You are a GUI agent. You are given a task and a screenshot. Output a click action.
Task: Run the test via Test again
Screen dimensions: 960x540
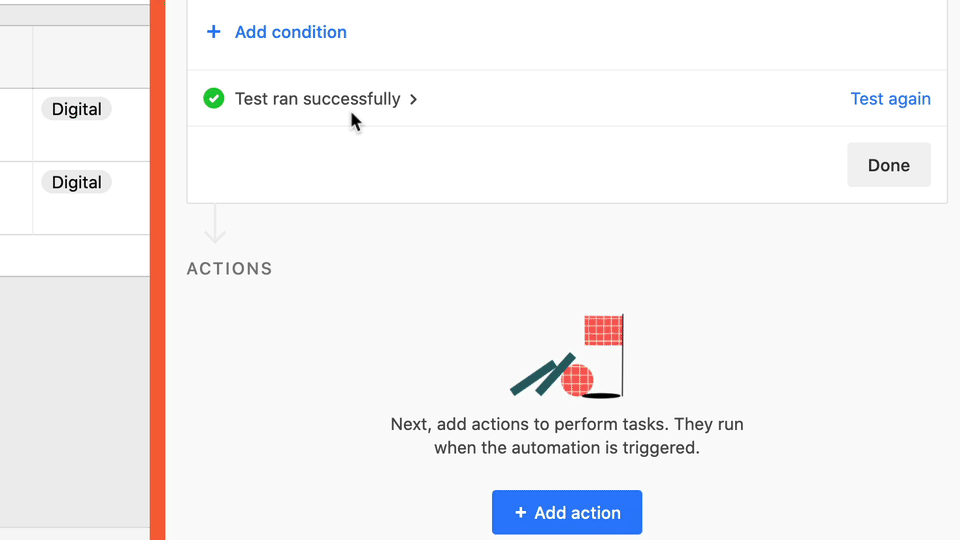(x=890, y=99)
